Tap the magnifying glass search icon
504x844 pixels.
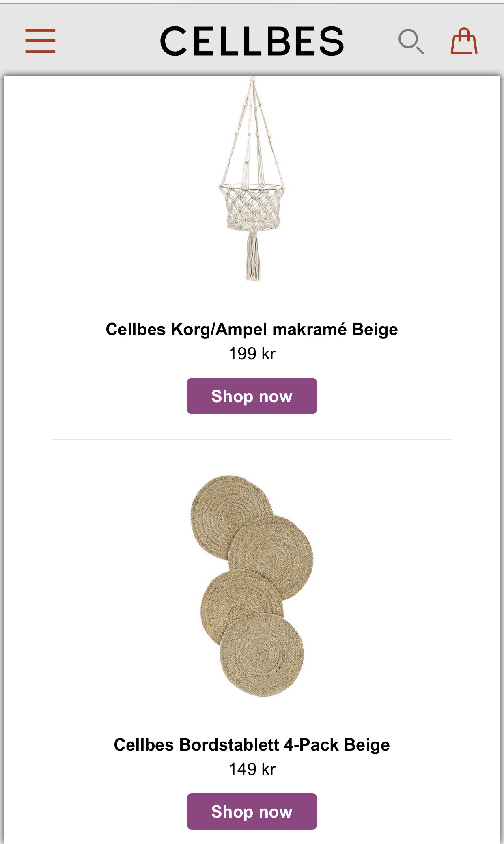pos(411,41)
